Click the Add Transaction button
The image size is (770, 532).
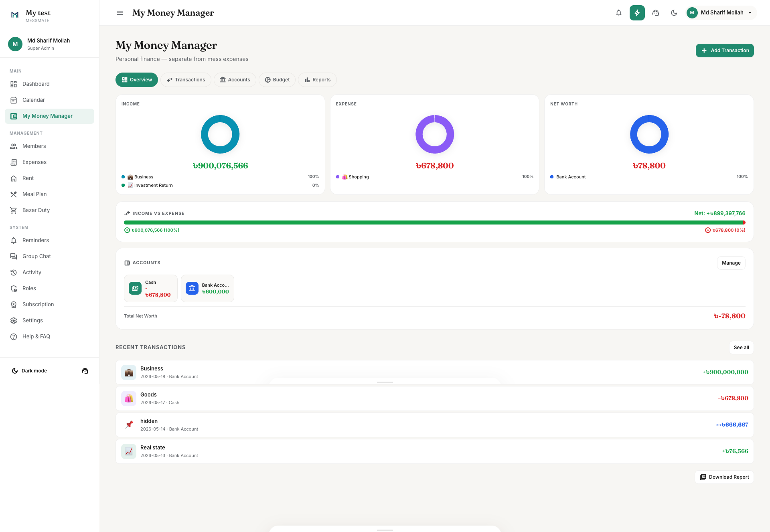tap(725, 51)
